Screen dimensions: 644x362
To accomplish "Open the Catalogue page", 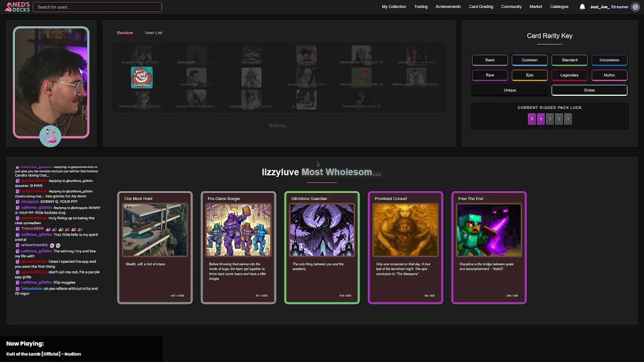I will (559, 7).
